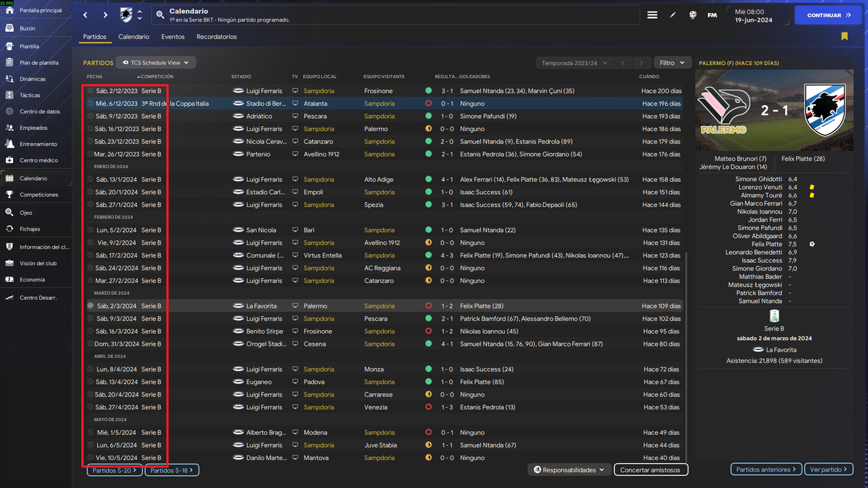Open Partidos S-20 button
868x488 pixels.
click(115, 470)
